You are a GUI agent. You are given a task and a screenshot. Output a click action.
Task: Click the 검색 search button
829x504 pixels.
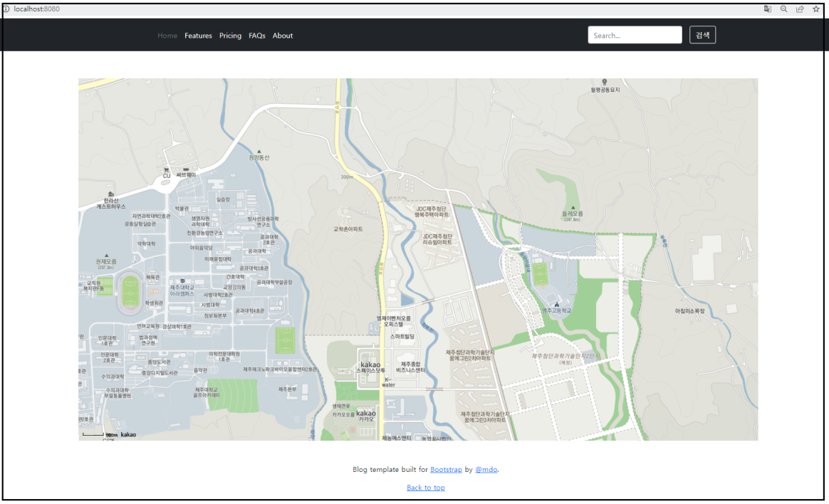(x=703, y=35)
